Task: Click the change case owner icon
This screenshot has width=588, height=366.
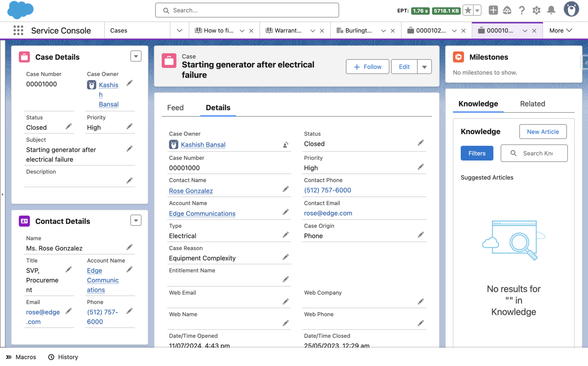Action: point(286,145)
